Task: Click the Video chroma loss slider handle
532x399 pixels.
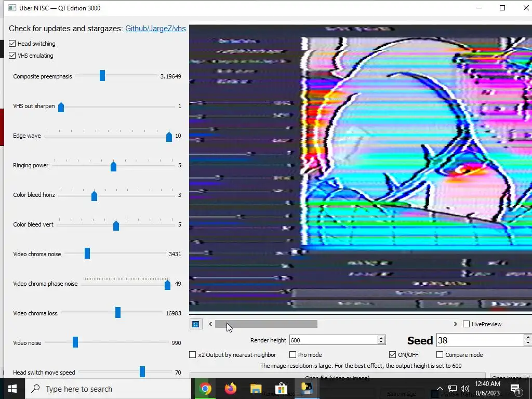Action: coord(118,312)
